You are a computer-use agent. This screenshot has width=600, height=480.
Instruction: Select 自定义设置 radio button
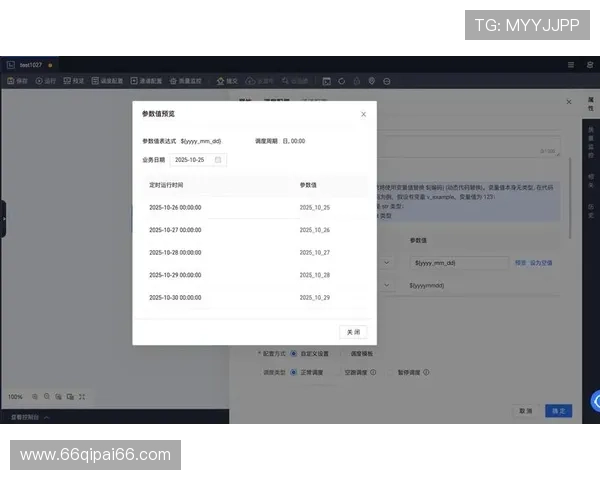(x=293, y=353)
